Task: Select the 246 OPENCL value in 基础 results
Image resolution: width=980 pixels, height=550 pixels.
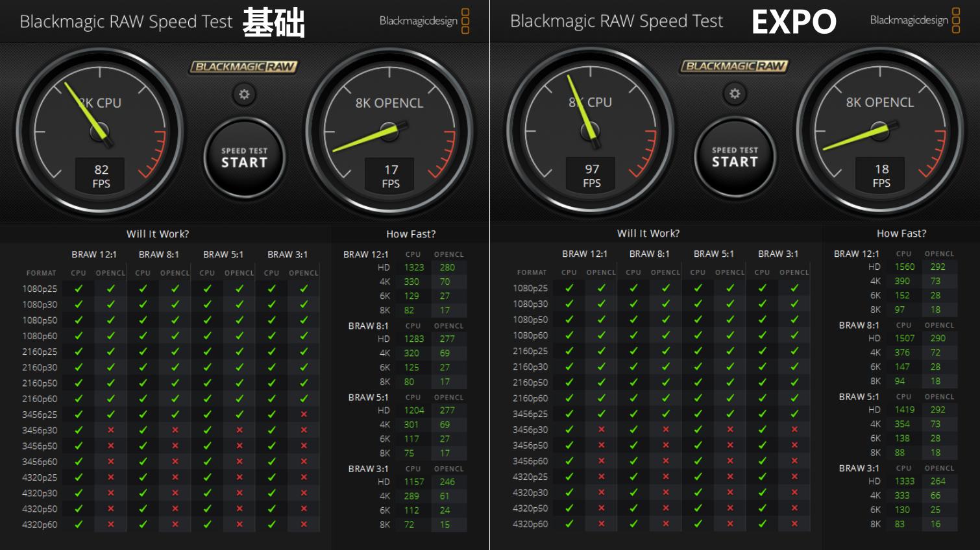Action: [447, 482]
